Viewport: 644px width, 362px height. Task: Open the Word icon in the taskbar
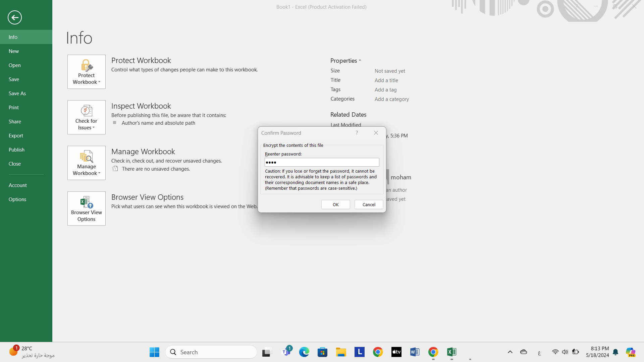[x=415, y=352]
